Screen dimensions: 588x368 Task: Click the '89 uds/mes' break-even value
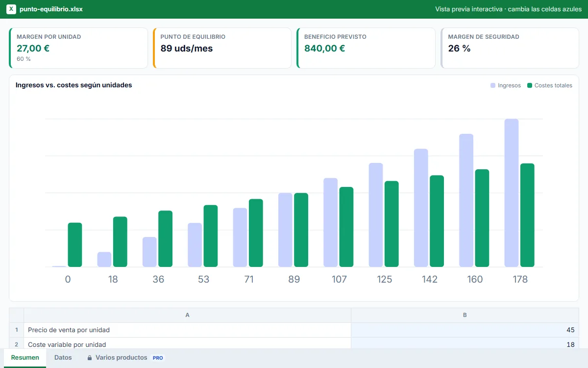pos(187,48)
